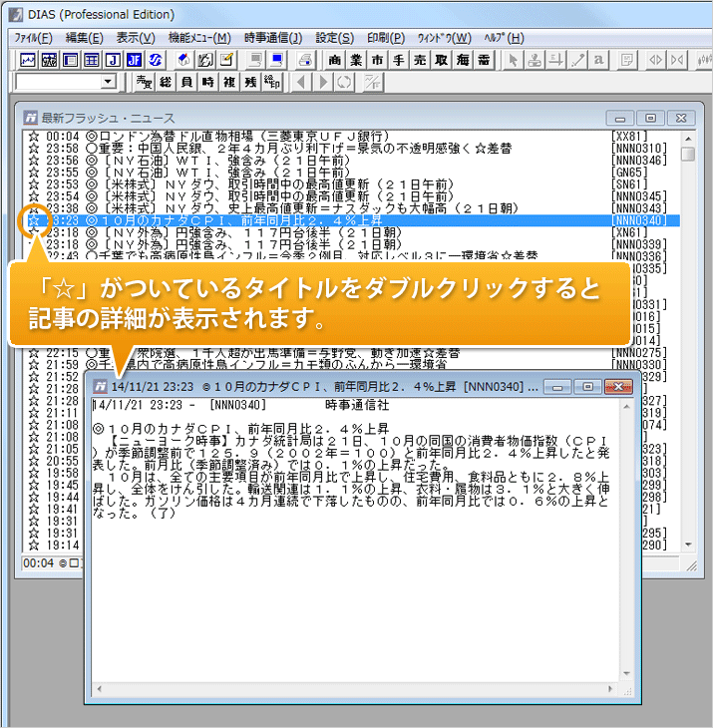Click the 海 toolbar button
The image size is (713, 728).
462,60
